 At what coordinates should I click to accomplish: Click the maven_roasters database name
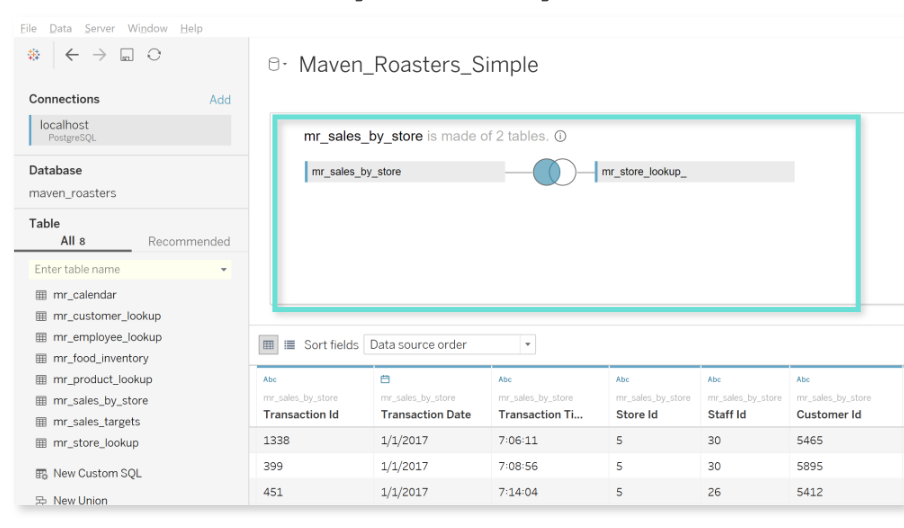[73, 193]
